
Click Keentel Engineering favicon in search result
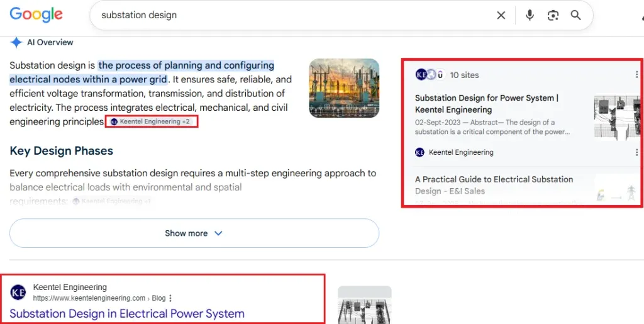(18, 293)
